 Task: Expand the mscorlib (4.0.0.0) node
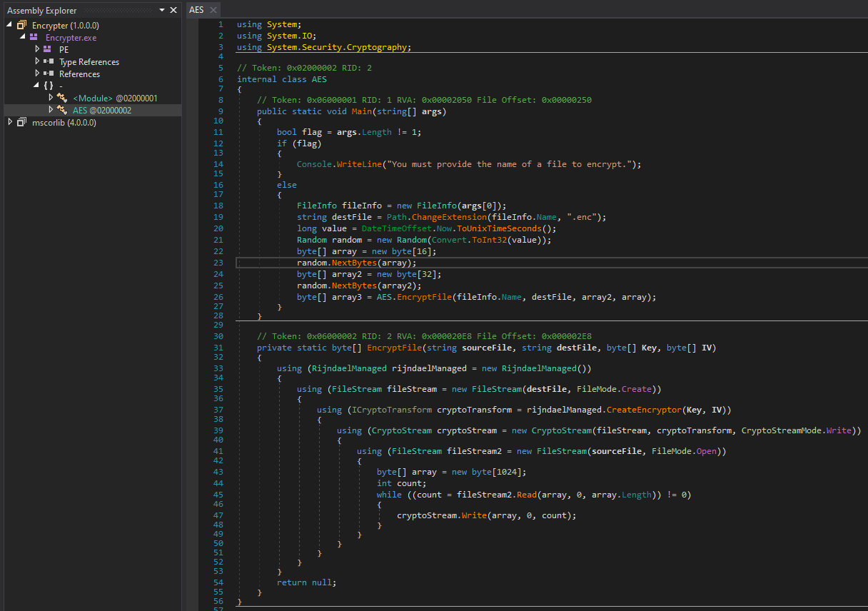(x=10, y=122)
